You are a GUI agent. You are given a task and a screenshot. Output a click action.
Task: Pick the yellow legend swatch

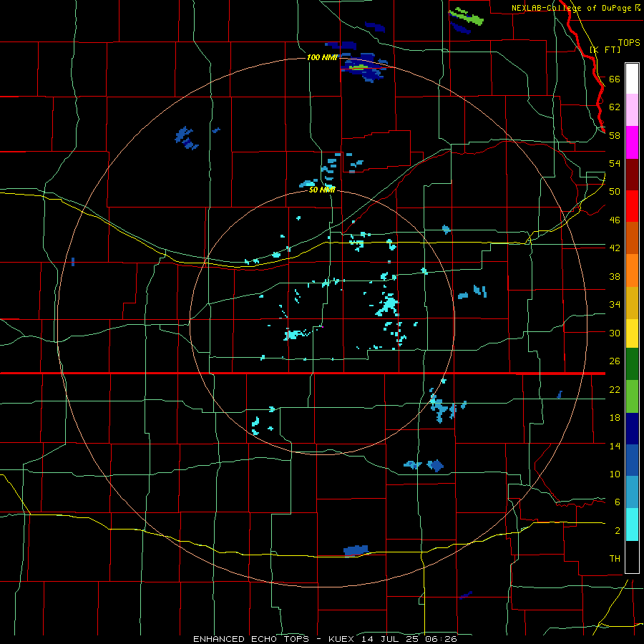632,333
